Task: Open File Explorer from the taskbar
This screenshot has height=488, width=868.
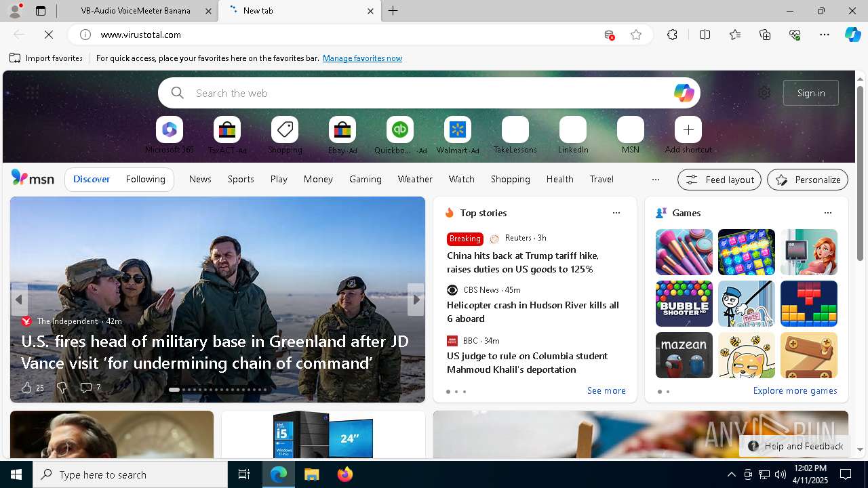Action: coord(311,474)
